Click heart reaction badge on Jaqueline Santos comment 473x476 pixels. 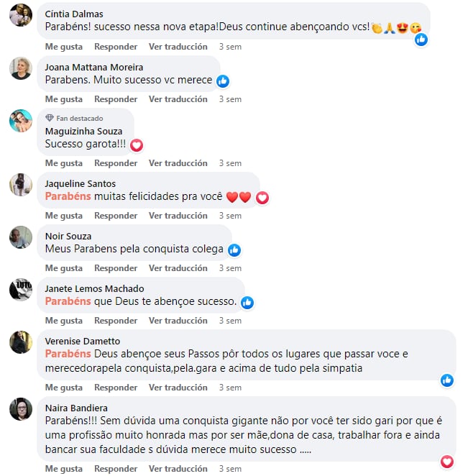[x=262, y=198]
